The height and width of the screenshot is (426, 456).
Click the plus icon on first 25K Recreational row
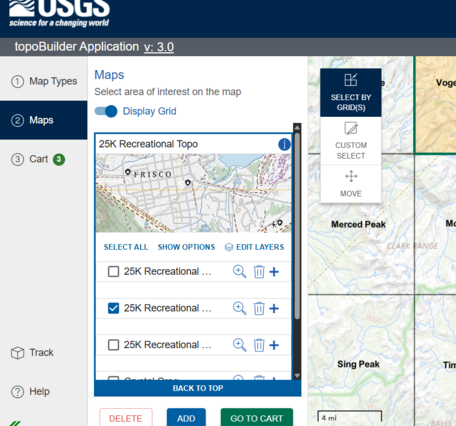274,272
